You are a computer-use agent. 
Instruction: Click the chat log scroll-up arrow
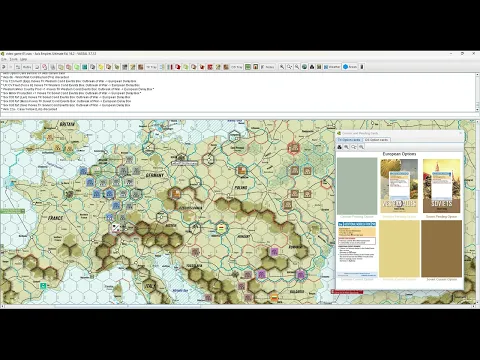pos(477,75)
